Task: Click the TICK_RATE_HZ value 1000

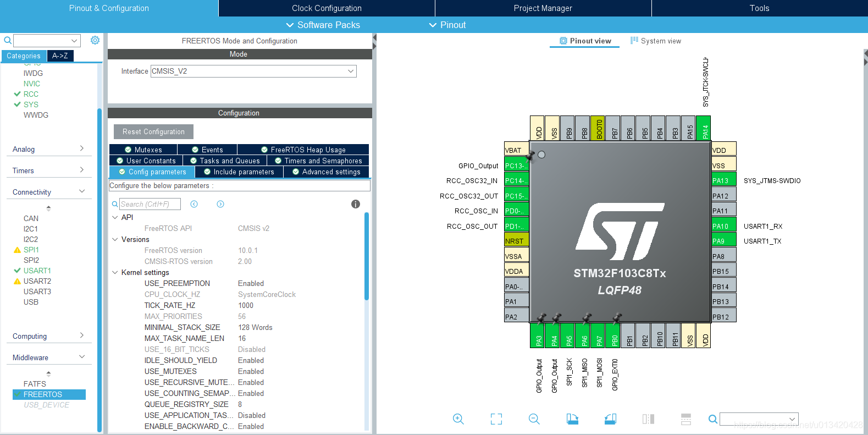Action: click(246, 305)
